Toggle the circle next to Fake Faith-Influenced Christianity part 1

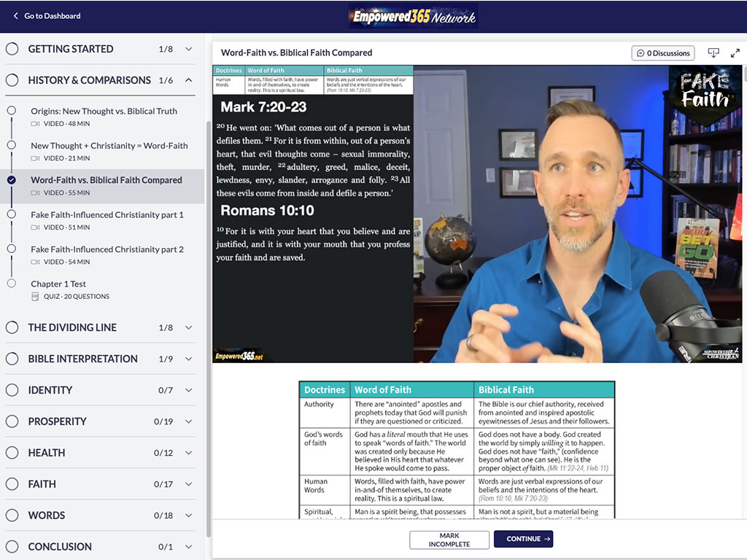12,214
